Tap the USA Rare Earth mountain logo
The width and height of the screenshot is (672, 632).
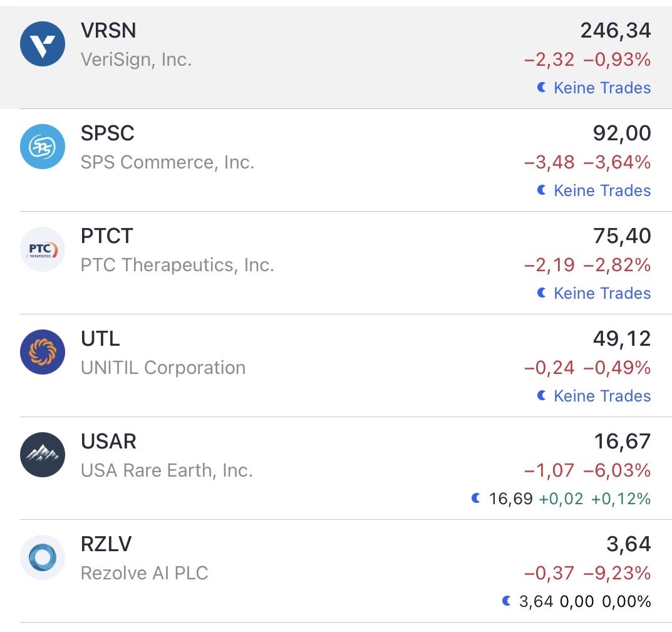(x=43, y=455)
